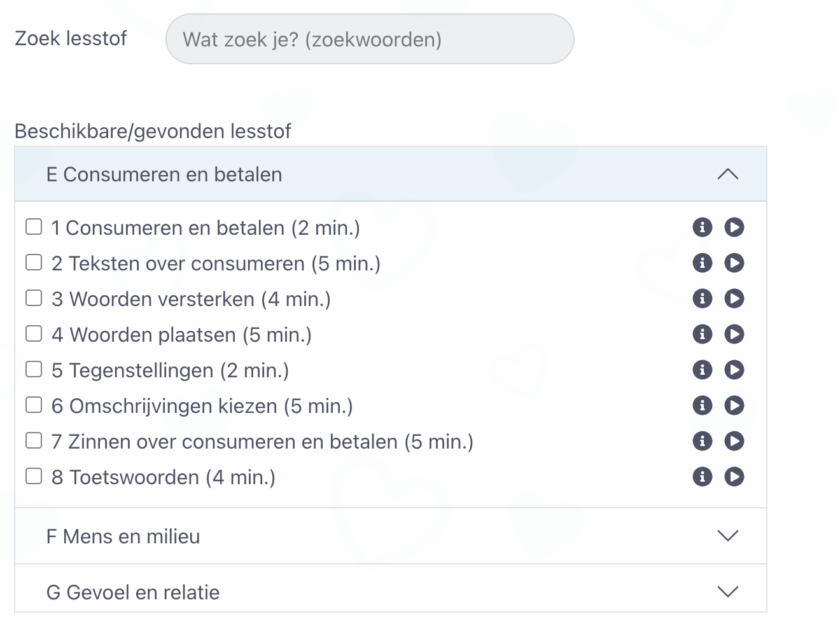Expand the "G Gevoel en relatie" section
This screenshot has width=840, height=635.
click(727, 592)
